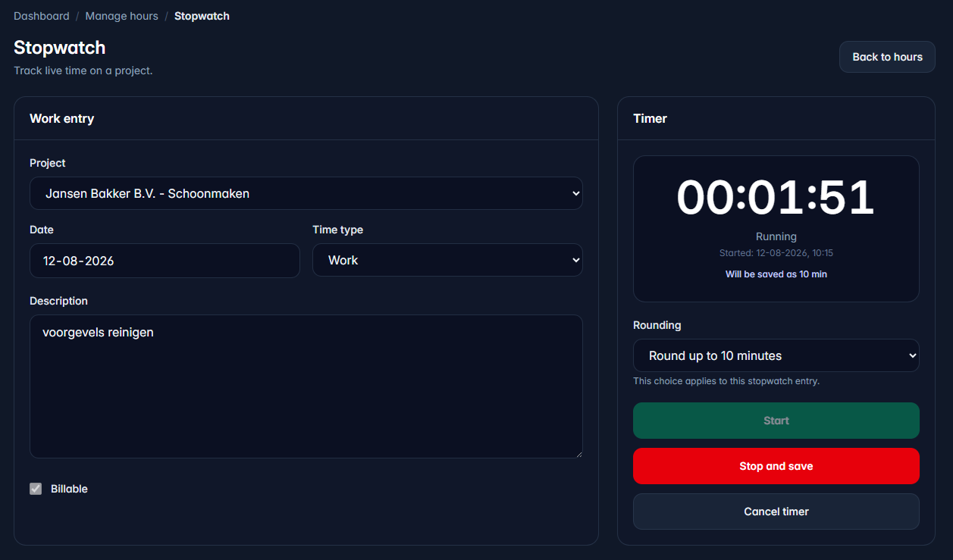The image size is (953, 560).
Task: Click 'This choice applies to this stopwatch entry.' note
Action: [x=726, y=381]
